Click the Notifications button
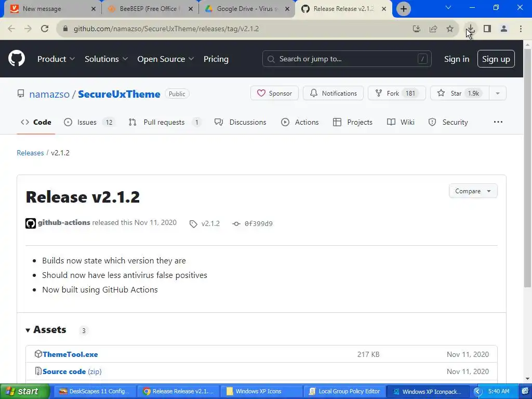532x399 pixels. tap(333, 94)
